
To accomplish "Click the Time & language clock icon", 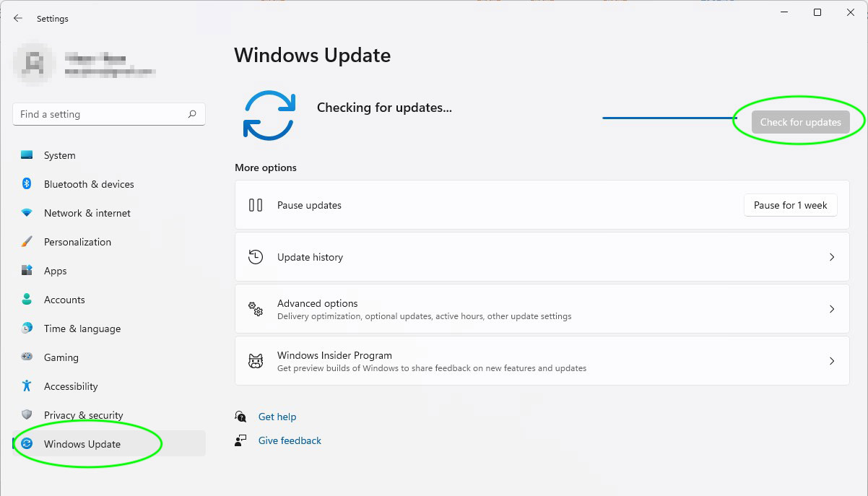I will coord(27,329).
